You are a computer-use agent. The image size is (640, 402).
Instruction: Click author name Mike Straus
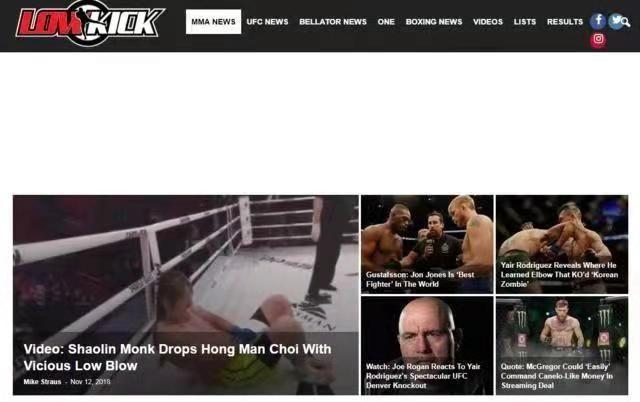(42, 382)
